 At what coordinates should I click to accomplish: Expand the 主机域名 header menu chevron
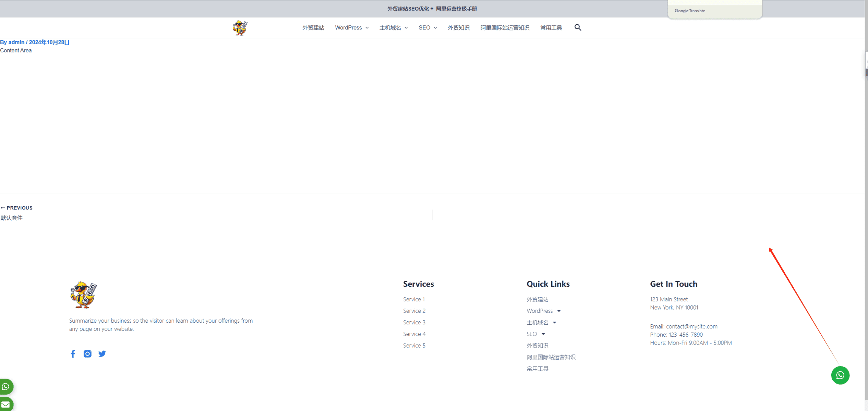406,28
